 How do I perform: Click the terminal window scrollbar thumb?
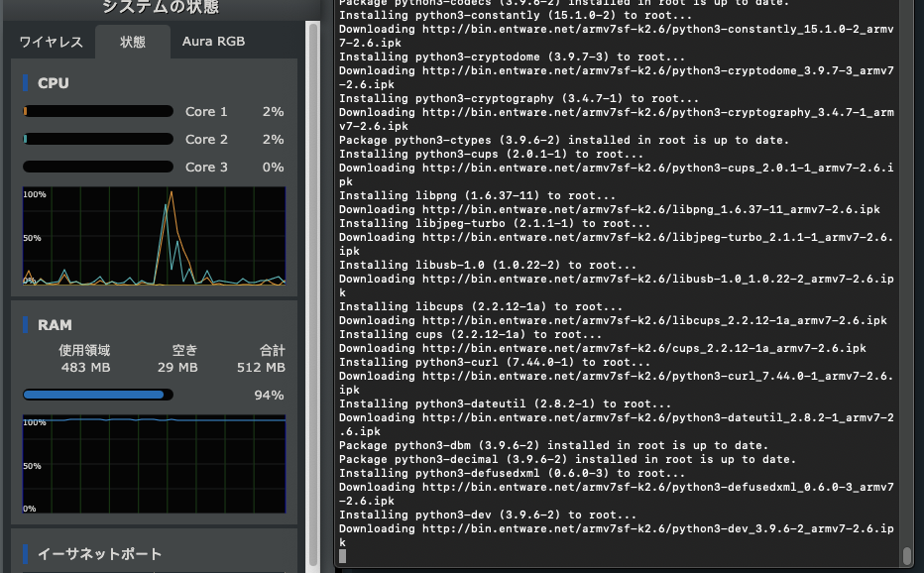pyautogui.click(x=907, y=556)
